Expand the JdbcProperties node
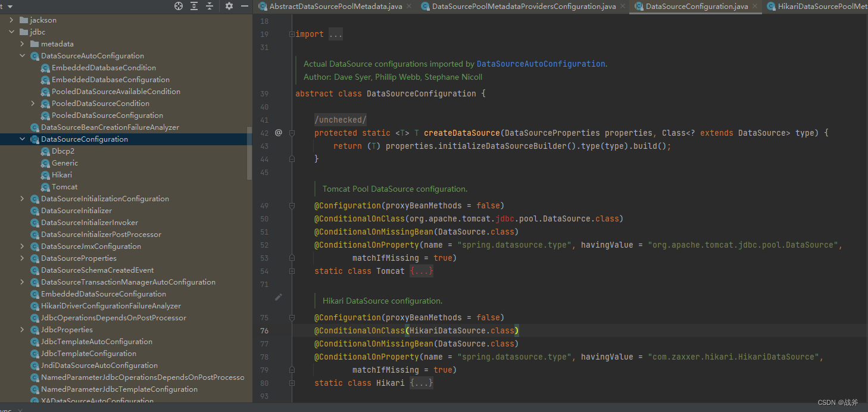The width and height of the screenshot is (868, 412). (22, 329)
